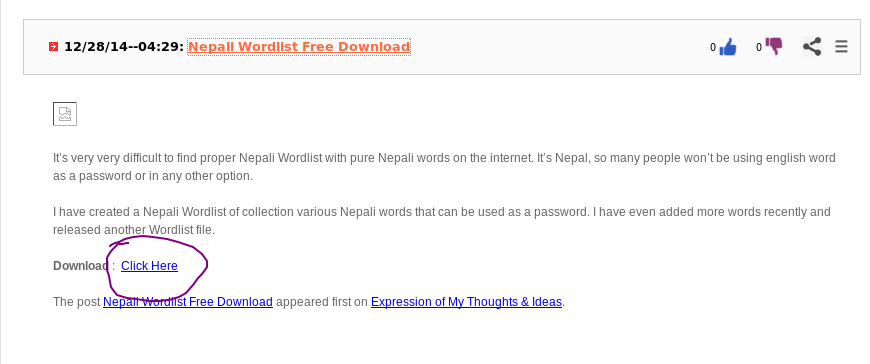Click the paragraph starting "It's very very difficult"
The height and width of the screenshot is (364, 870).
click(444, 167)
